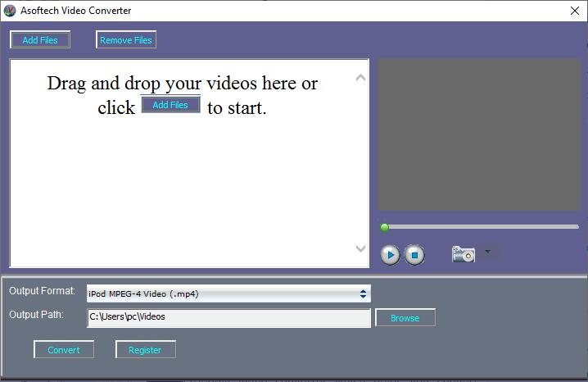Open the Register dialog
This screenshot has width=588, height=382.
146,350
